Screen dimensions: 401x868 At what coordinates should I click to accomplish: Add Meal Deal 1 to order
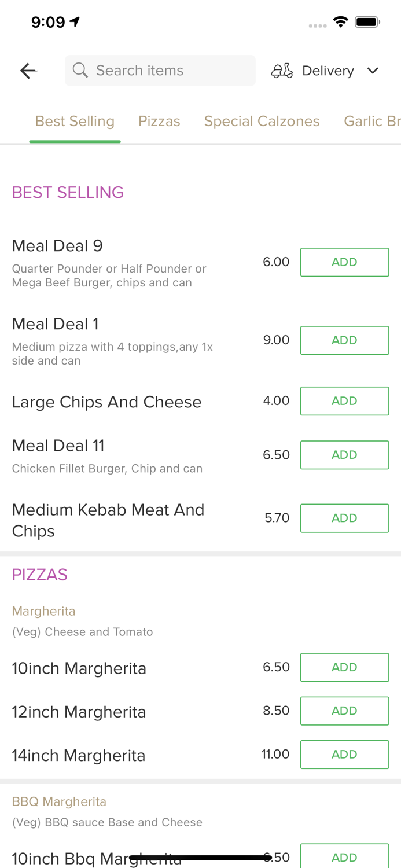(344, 340)
